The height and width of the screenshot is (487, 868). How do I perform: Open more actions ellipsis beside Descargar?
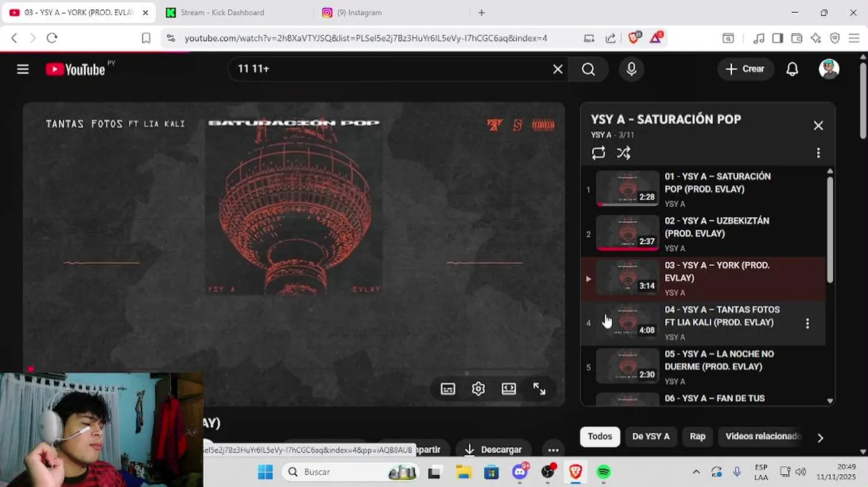pyautogui.click(x=553, y=450)
